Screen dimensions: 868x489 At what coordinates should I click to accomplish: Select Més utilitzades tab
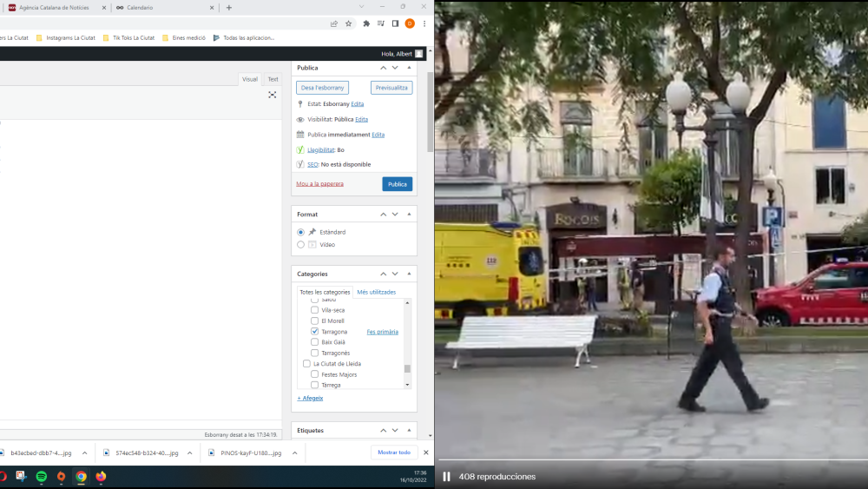(x=377, y=292)
